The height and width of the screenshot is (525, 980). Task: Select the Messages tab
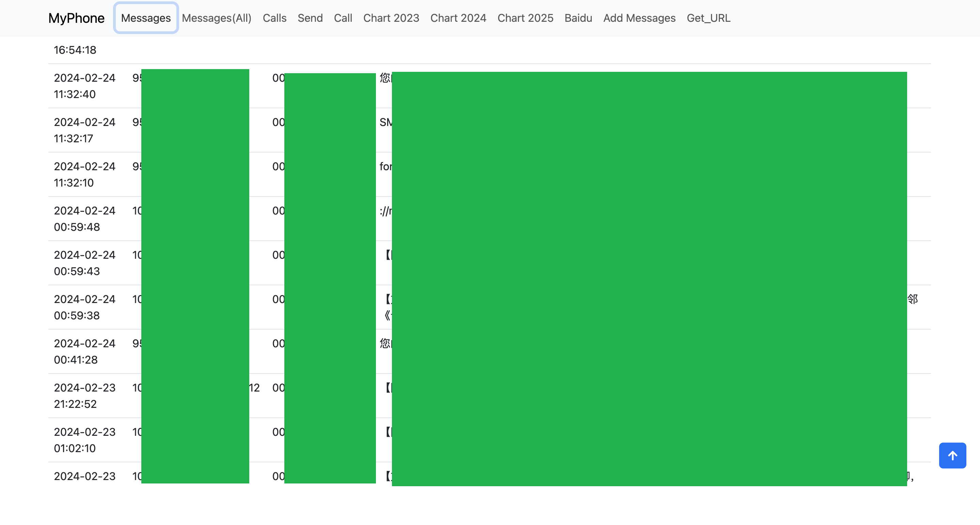click(x=146, y=18)
